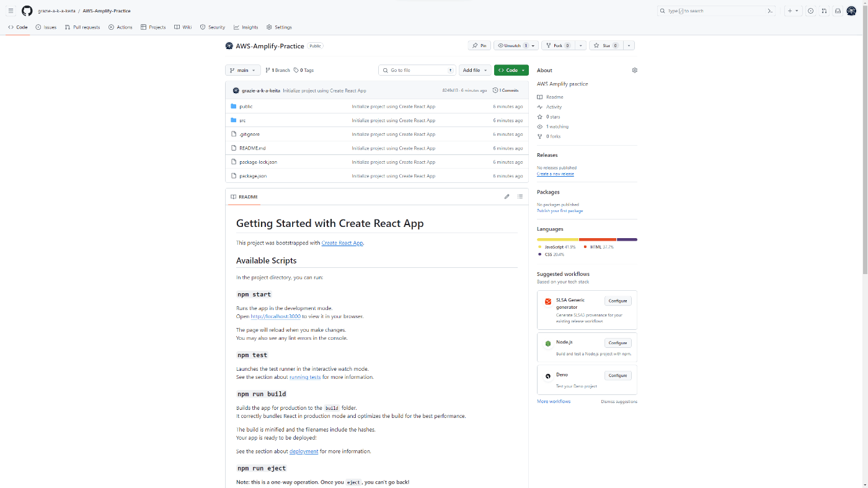Open 1 watching link in About sidebar
868x488 pixels.
point(552,126)
